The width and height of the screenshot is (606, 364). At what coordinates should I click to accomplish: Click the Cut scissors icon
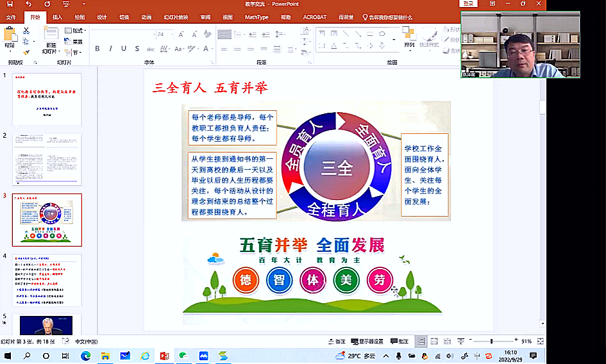(26, 31)
